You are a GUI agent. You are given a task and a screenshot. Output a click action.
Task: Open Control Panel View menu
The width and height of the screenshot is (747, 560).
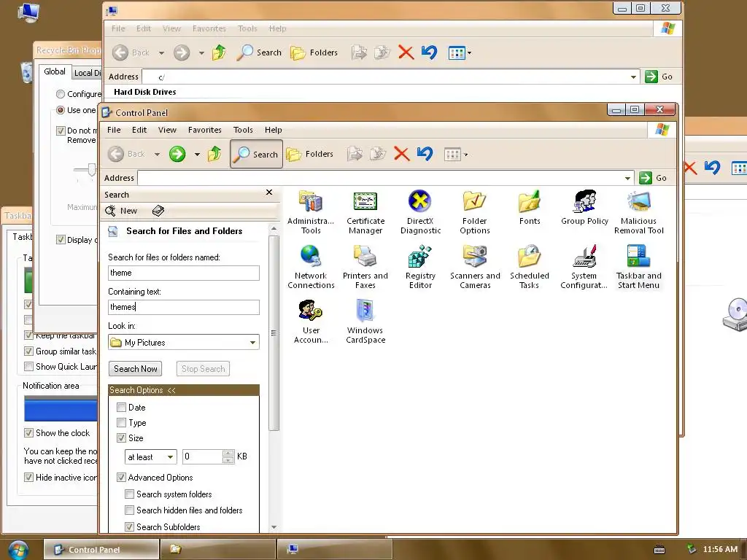tap(167, 130)
